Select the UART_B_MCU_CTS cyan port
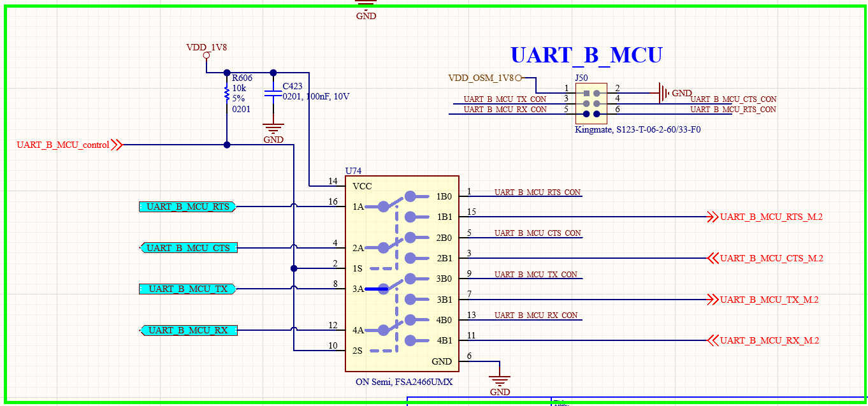Image resolution: width=868 pixels, height=406 pixels. pos(188,248)
